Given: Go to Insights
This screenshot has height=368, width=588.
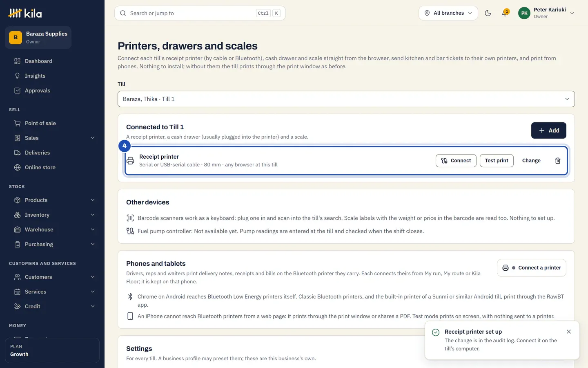Looking at the screenshot, I should click(52, 76).
